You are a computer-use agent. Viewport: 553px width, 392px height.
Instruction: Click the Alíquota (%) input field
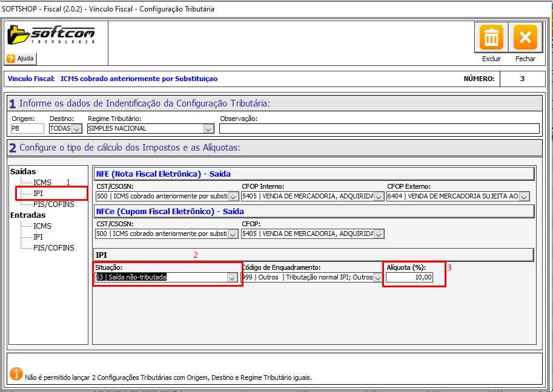pos(409,277)
